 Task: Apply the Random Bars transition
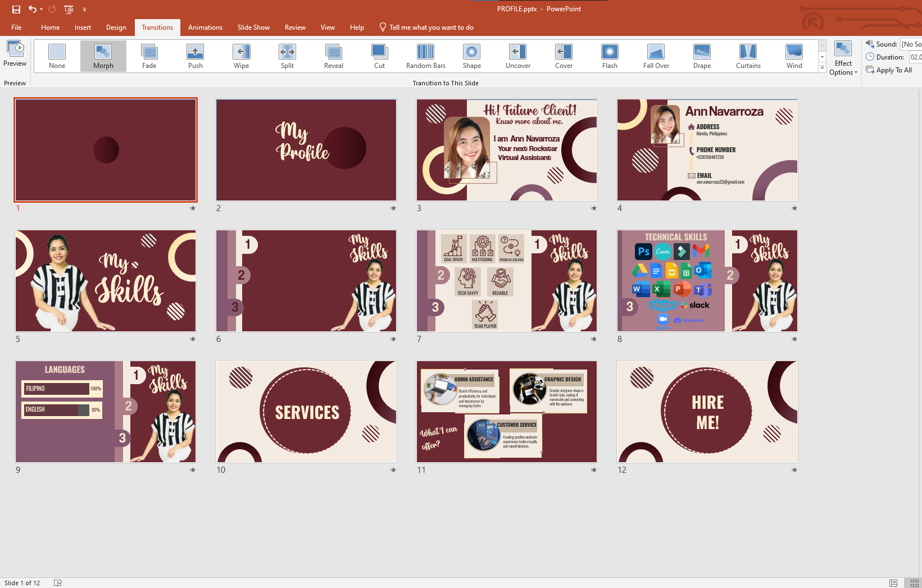coord(426,57)
